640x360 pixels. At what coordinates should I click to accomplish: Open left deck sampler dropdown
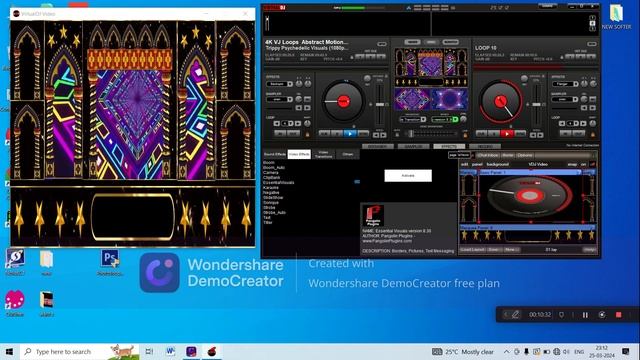[290, 99]
